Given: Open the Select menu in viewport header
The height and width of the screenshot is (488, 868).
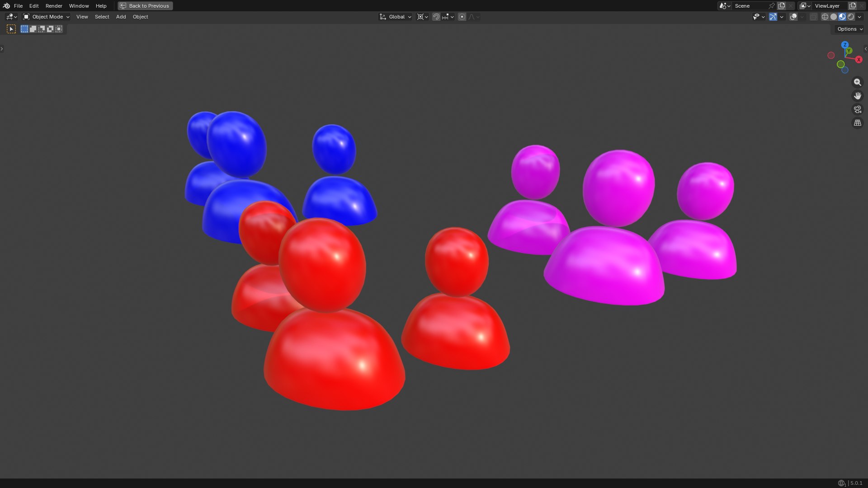Looking at the screenshot, I should (102, 17).
